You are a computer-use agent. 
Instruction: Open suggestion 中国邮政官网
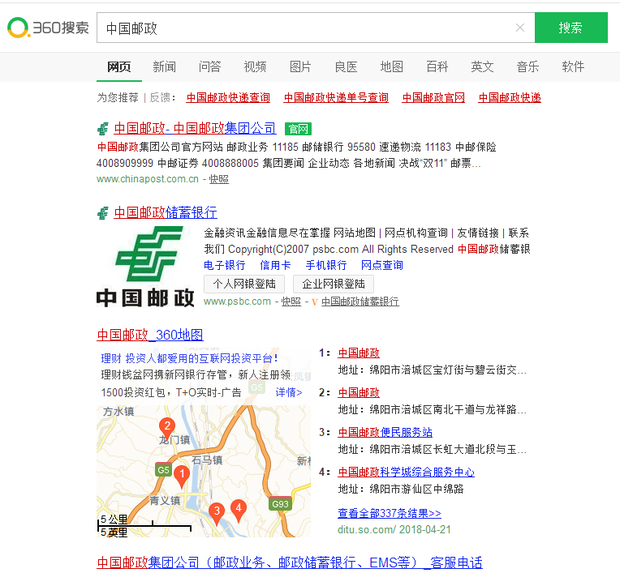pos(433,98)
